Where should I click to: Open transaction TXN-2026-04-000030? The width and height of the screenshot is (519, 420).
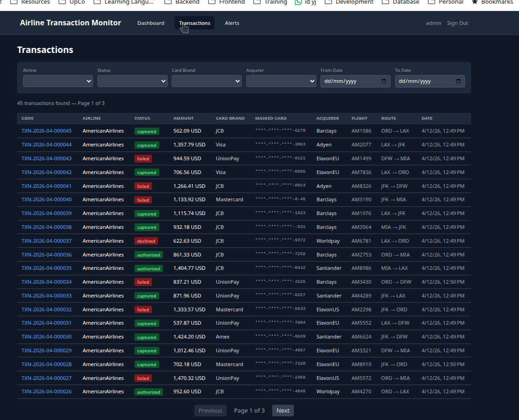coord(46,337)
